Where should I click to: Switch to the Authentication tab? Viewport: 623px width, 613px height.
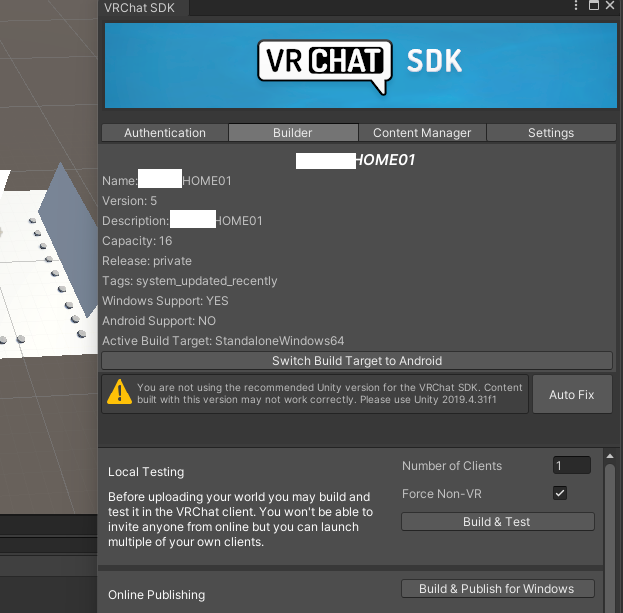[165, 133]
